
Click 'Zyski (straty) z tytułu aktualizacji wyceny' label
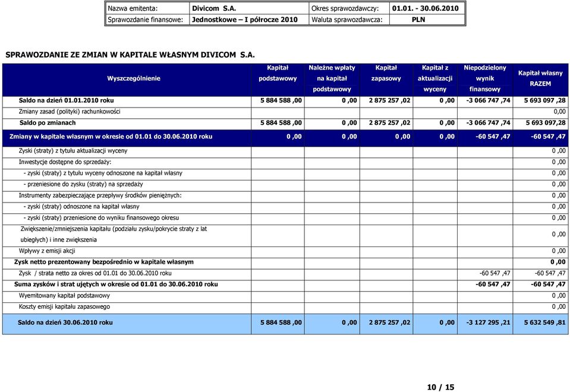(x=73, y=151)
